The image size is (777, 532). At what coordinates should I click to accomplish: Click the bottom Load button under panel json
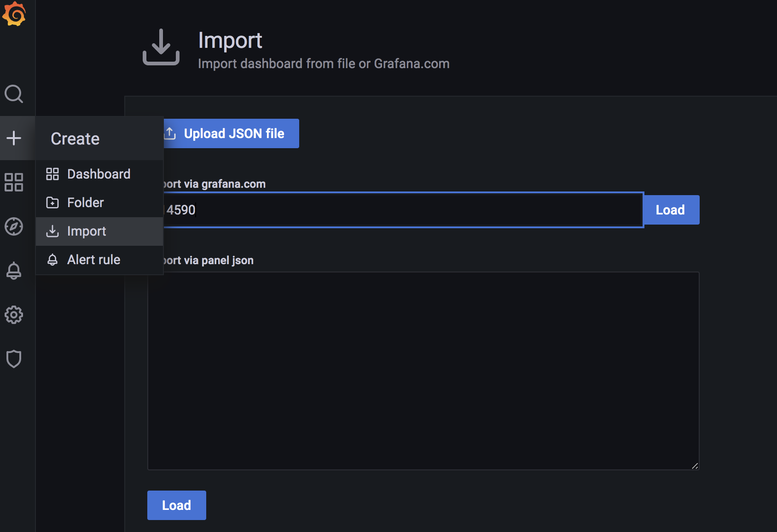point(177,505)
